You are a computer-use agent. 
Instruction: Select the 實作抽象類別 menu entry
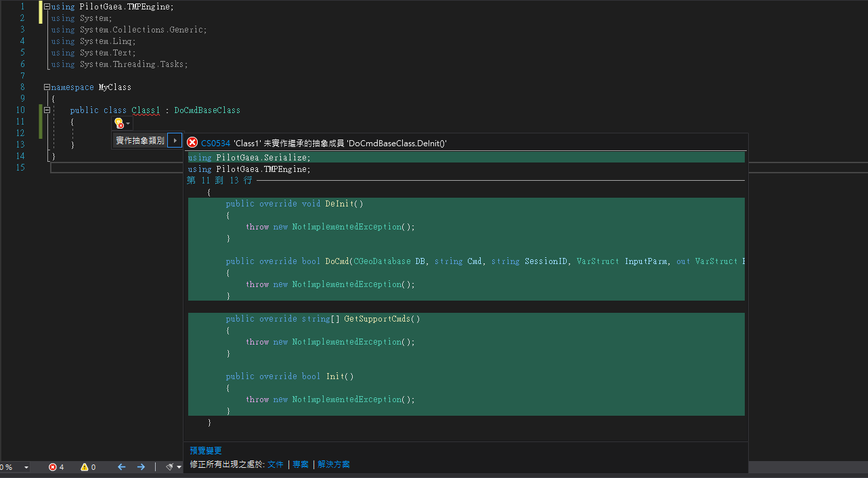click(140, 139)
